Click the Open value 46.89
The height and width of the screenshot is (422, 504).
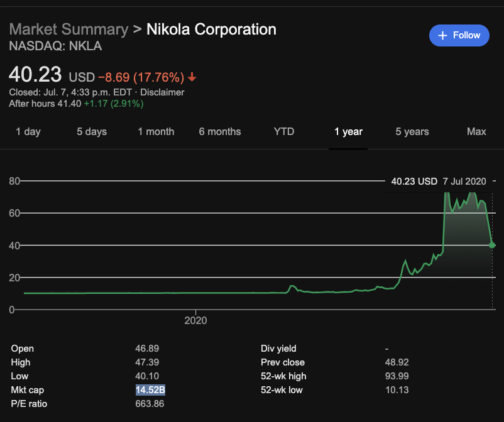pos(147,349)
